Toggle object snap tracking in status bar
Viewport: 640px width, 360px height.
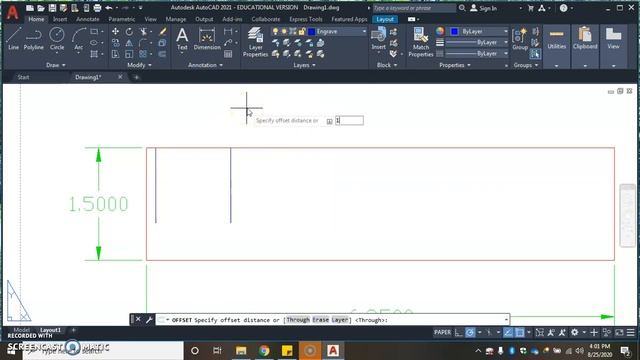[x=508, y=333]
